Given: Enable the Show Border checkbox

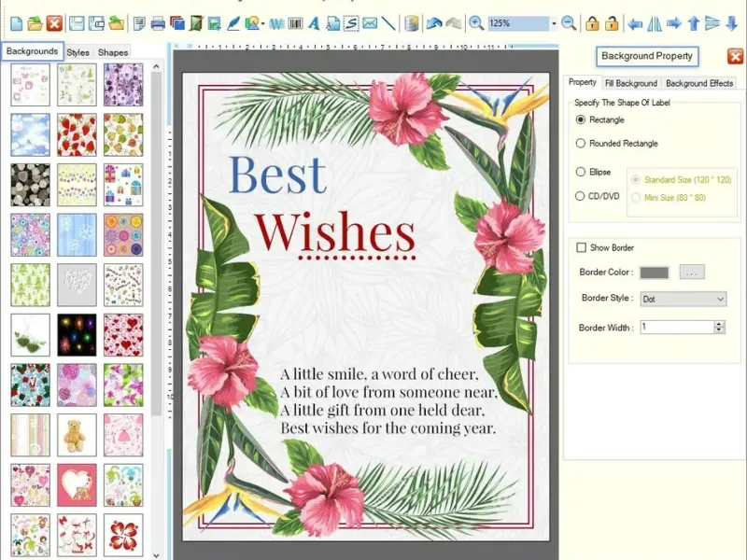Looking at the screenshot, I should pos(581,247).
